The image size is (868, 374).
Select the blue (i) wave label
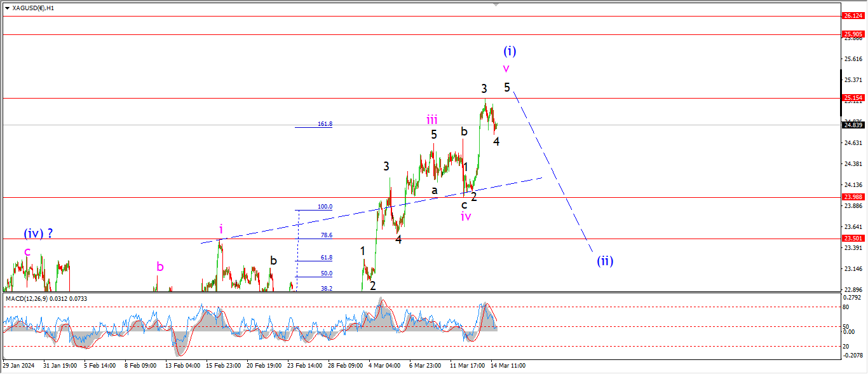click(509, 51)
